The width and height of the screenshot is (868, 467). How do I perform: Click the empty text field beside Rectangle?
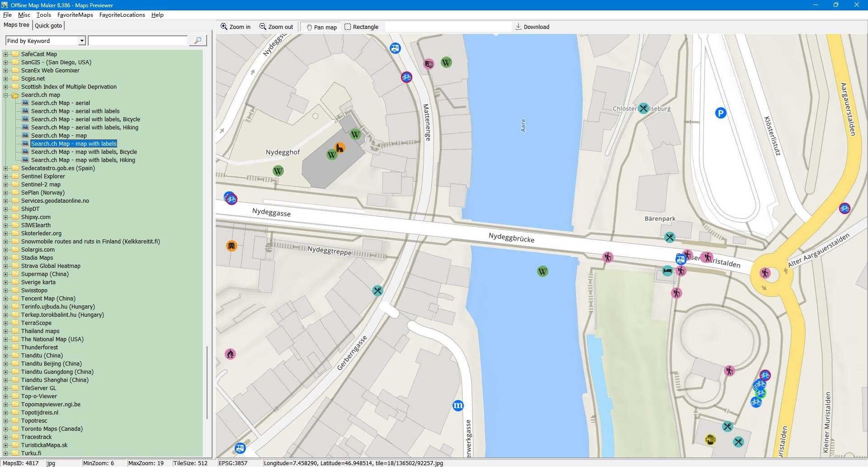coord(448,27)
